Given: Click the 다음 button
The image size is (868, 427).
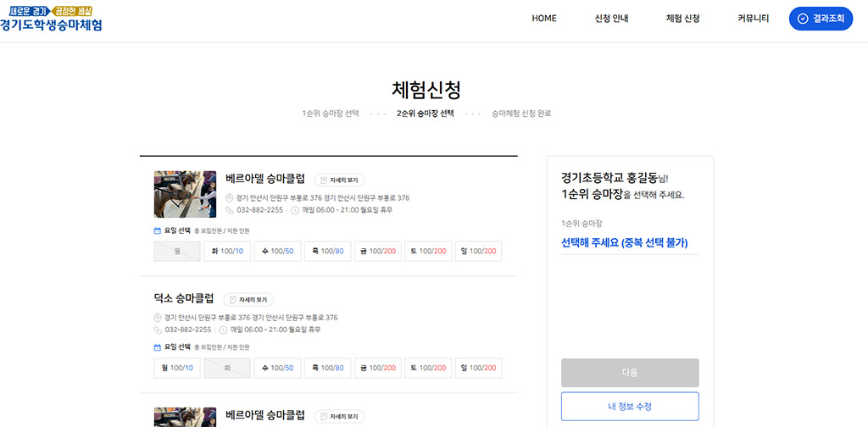Looking at the screenshot, I should click(630, 373).
